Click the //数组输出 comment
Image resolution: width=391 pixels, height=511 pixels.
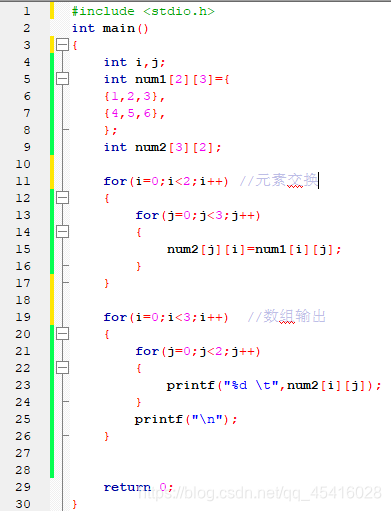click(x=287, y=316)
